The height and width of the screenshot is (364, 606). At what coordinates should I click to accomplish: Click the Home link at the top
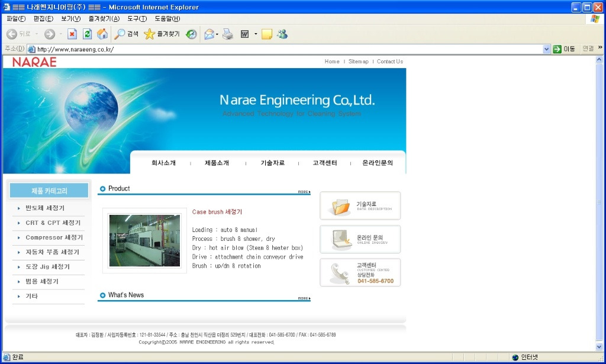tap(332, 62)
